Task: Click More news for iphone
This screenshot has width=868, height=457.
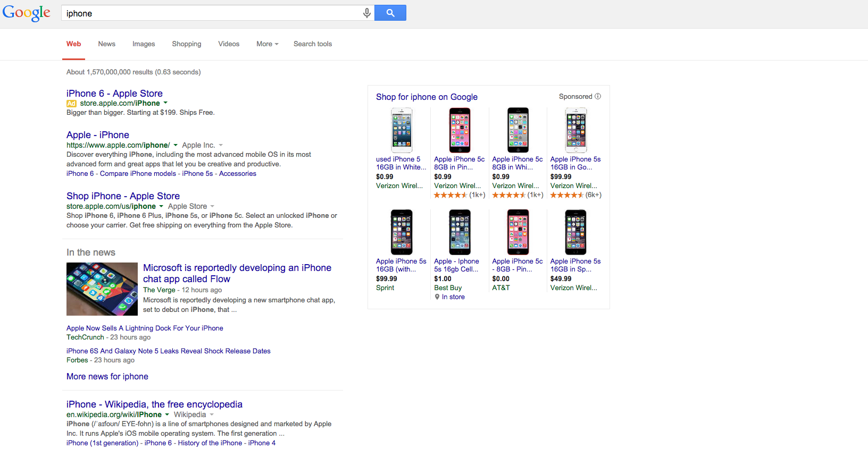Action: click(107, 376)
